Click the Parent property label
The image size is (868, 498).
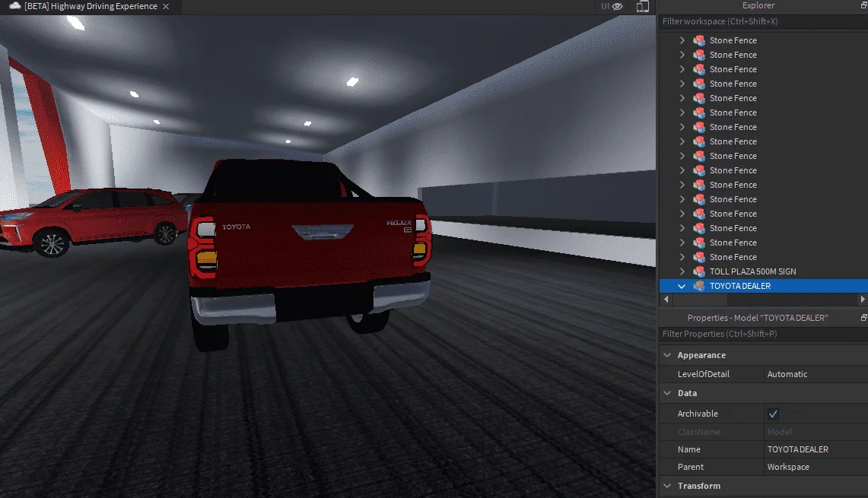[x=690, y=467]
